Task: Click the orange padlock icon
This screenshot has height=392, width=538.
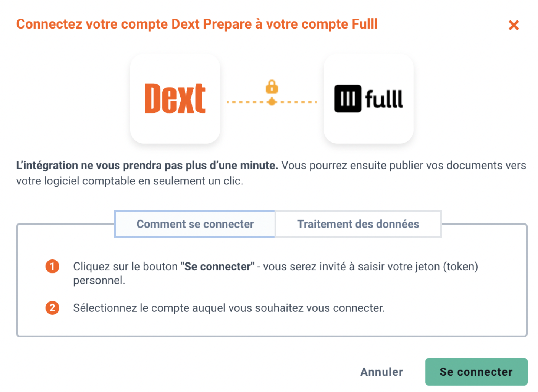Action: (272, 87)
